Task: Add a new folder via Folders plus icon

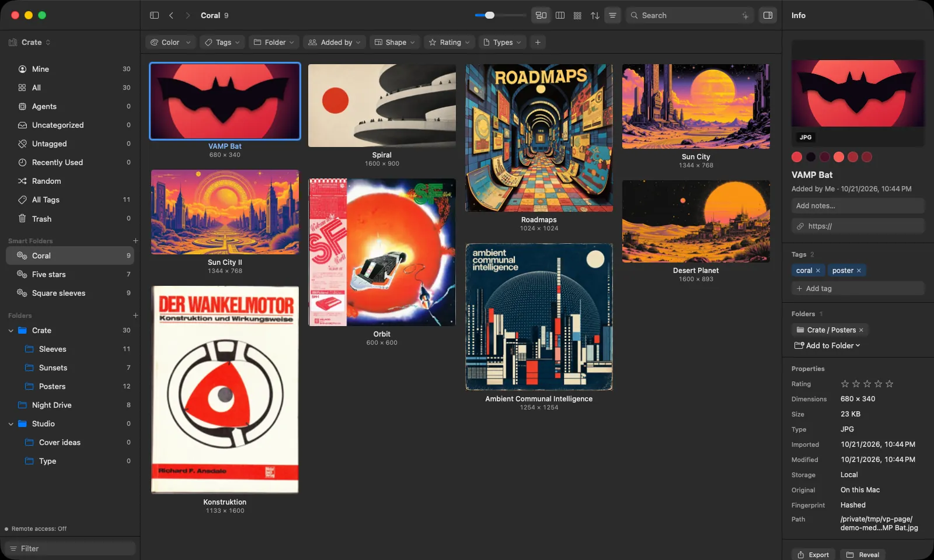Action: click(x=135, y=315)
